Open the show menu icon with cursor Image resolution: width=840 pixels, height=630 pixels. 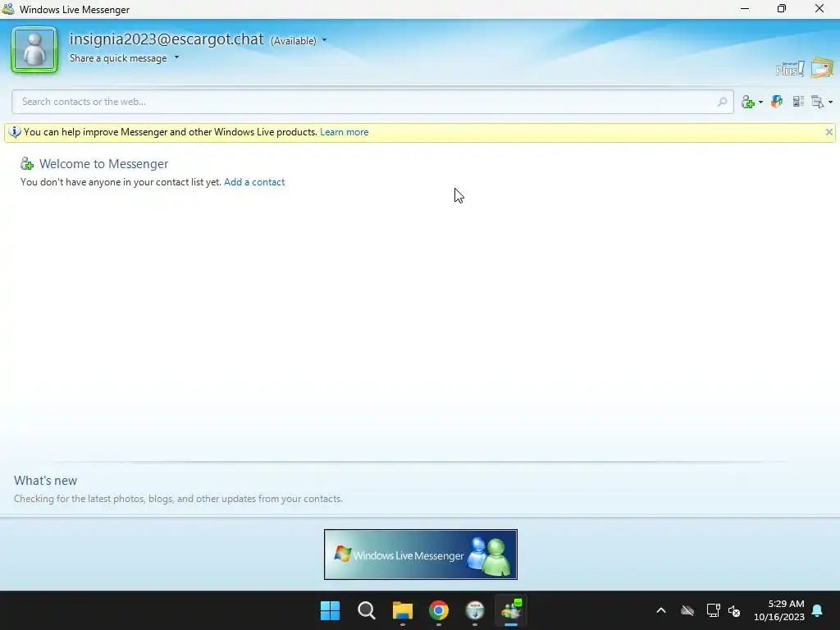818,102
